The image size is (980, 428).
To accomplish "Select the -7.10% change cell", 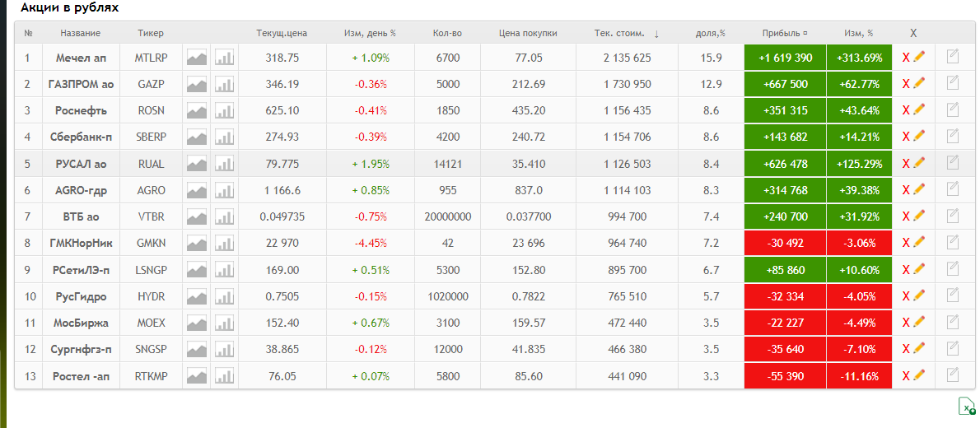I will point(860,349).
